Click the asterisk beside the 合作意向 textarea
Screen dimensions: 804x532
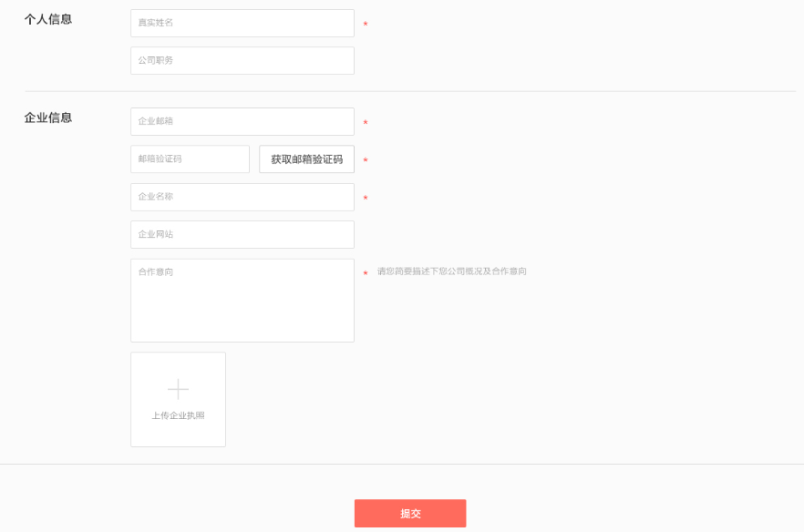[x=365, y=274]
